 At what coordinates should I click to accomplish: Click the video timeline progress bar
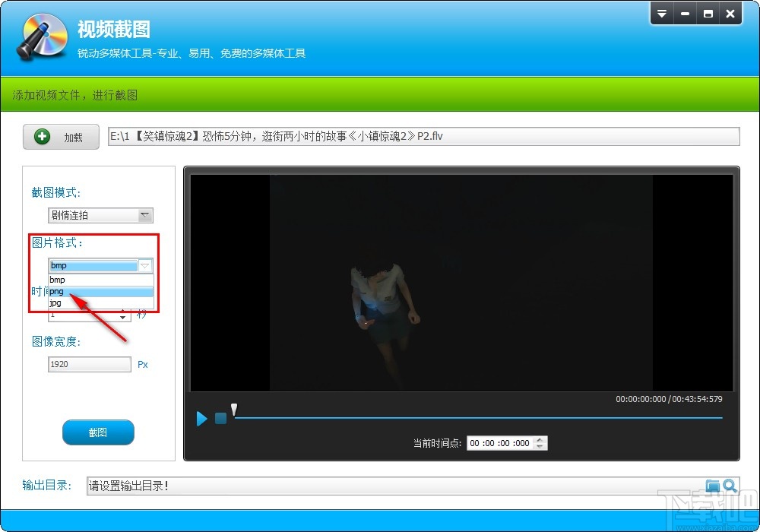(x=478, y=417)
